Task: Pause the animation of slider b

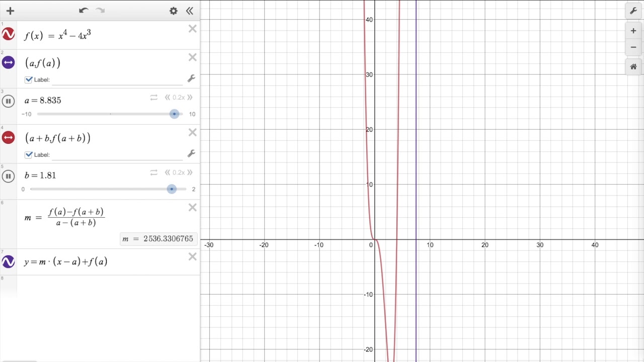Action: click(x=8, y=176)
